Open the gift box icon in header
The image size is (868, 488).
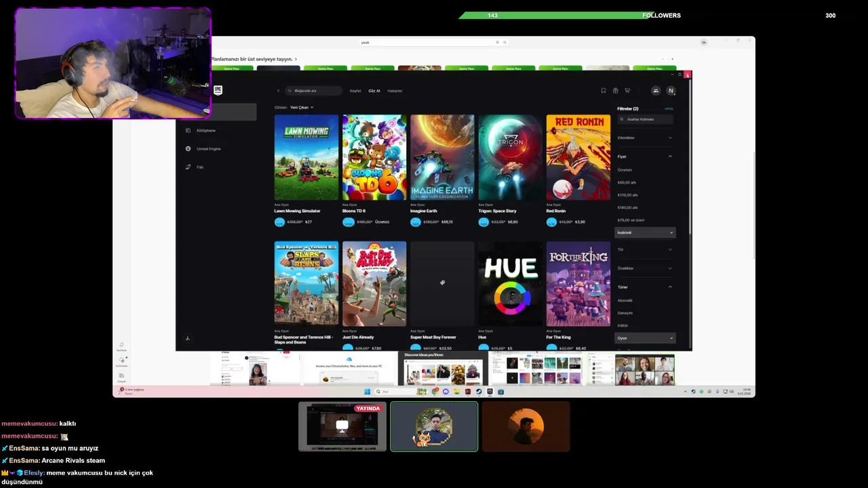point(615,91)
